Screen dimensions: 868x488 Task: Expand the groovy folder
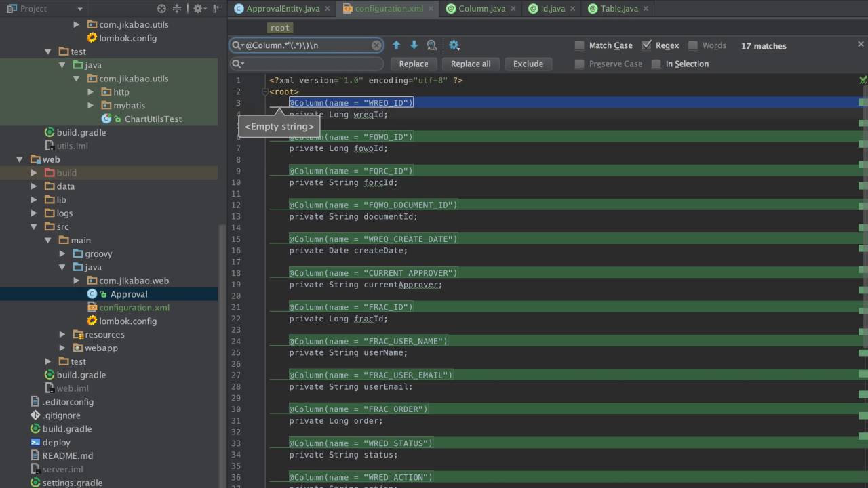(x=62, y=253)
